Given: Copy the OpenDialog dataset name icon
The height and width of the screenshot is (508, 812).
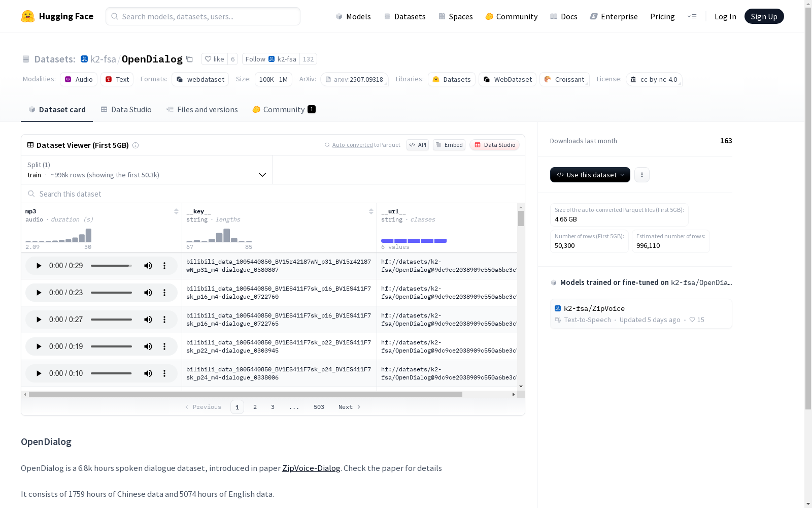Looking at the screenshot, I should tap(189, 59).
